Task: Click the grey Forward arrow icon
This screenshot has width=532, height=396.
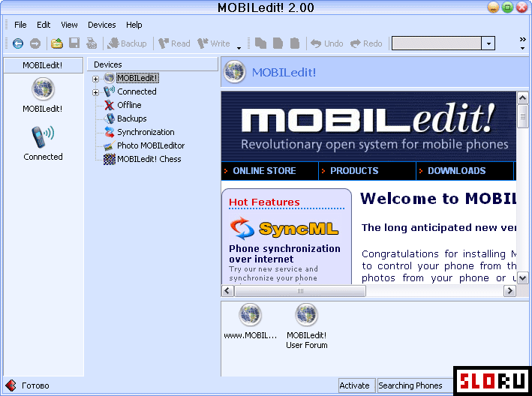Action: point(35,43)
